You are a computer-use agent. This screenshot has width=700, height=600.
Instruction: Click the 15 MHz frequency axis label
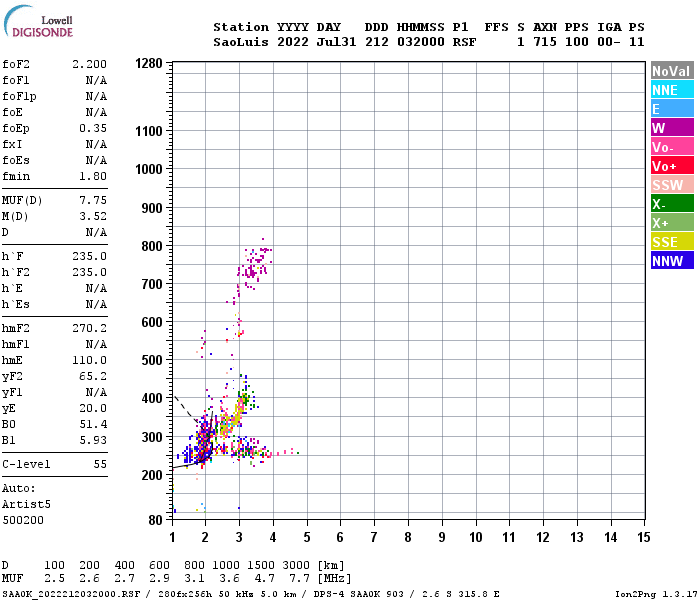point(643,537)
